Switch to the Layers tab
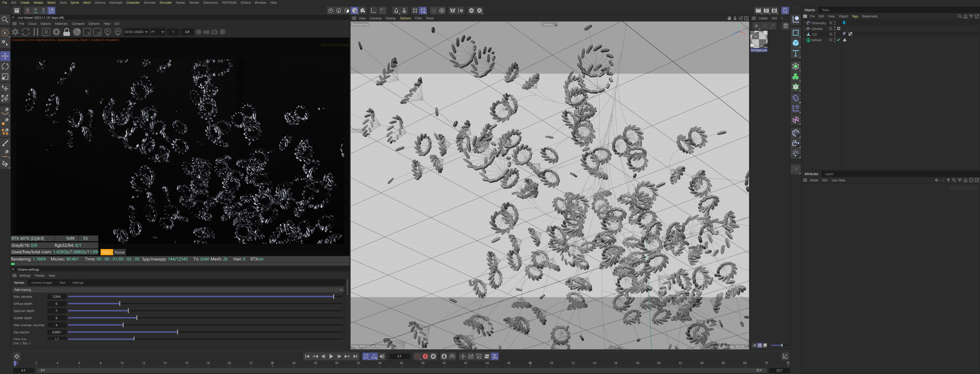The image size is (980, 374). pos(829,174)
